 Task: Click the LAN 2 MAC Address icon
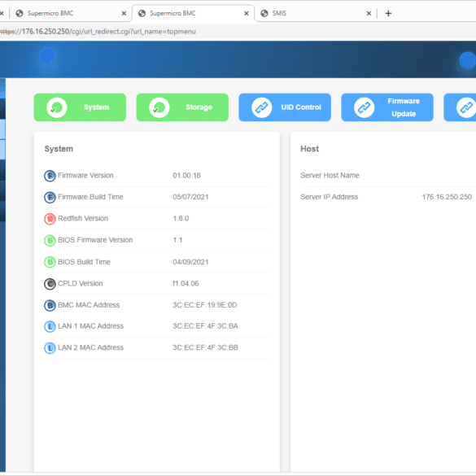pos(50,348)
